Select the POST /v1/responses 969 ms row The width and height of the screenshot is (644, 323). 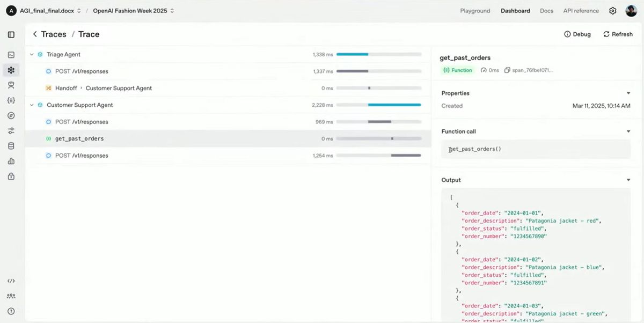[x=228, y=122]
